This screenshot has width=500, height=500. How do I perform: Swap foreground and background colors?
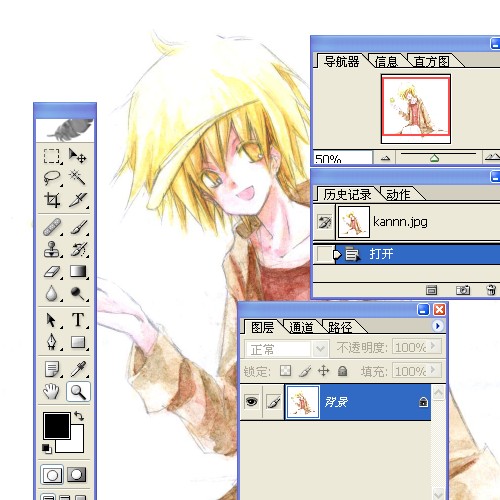click(79, 416)
